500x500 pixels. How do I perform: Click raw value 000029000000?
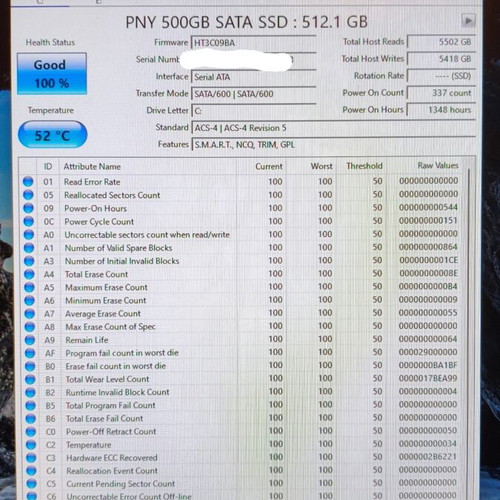tap(428, 352)
